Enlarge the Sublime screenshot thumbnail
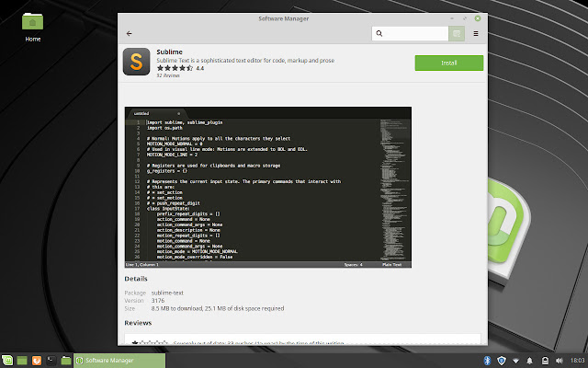The height and width of the screenshot is (368, 588). tap(268, 187)
